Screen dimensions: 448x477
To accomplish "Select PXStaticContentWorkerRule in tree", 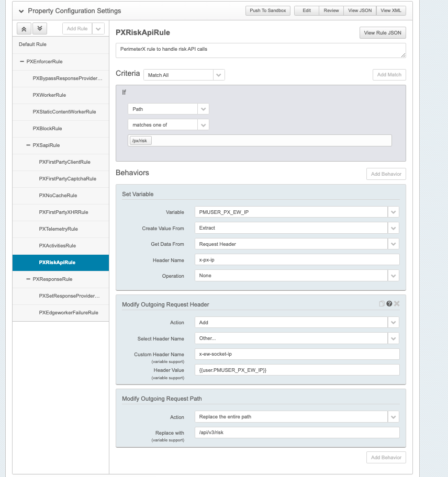I will 61,111.
